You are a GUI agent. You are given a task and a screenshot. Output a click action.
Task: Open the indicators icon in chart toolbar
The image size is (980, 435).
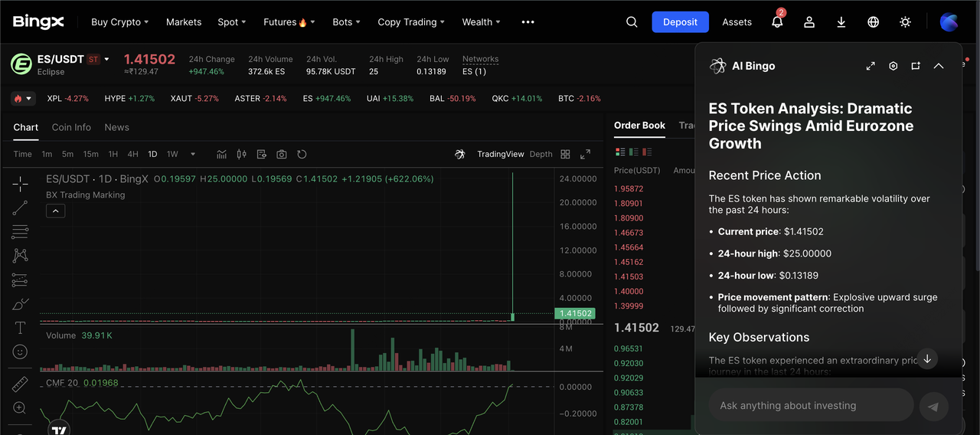click(221, 154)
